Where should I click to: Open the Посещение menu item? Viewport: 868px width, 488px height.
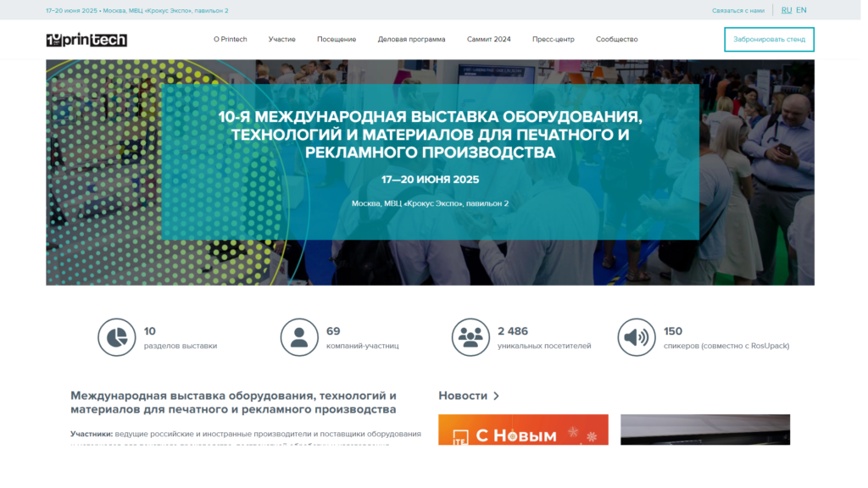point(337,40)
